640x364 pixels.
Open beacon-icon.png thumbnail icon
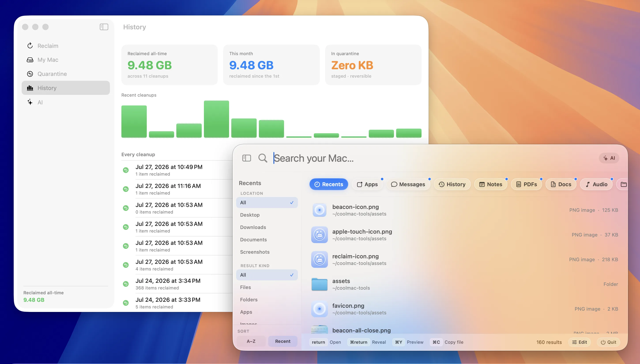click(319, 210)
